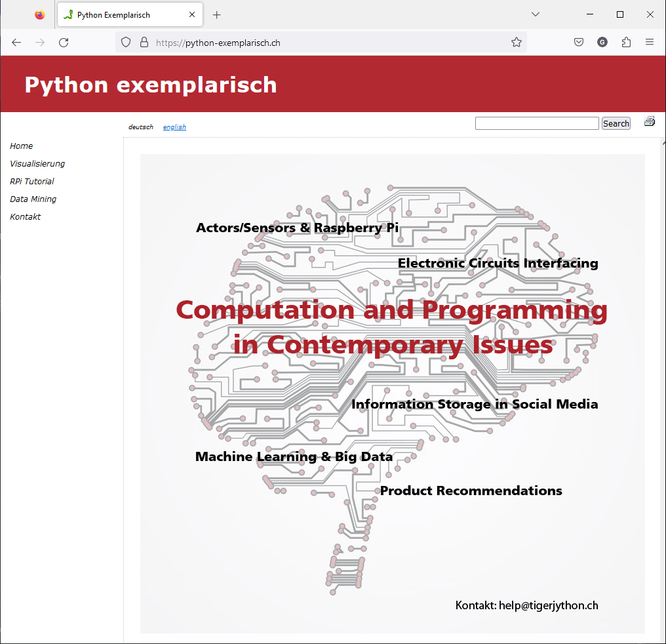Open a new browser tab with the plus
This screenshot has width=666, height=644.
tap(217, 14)
